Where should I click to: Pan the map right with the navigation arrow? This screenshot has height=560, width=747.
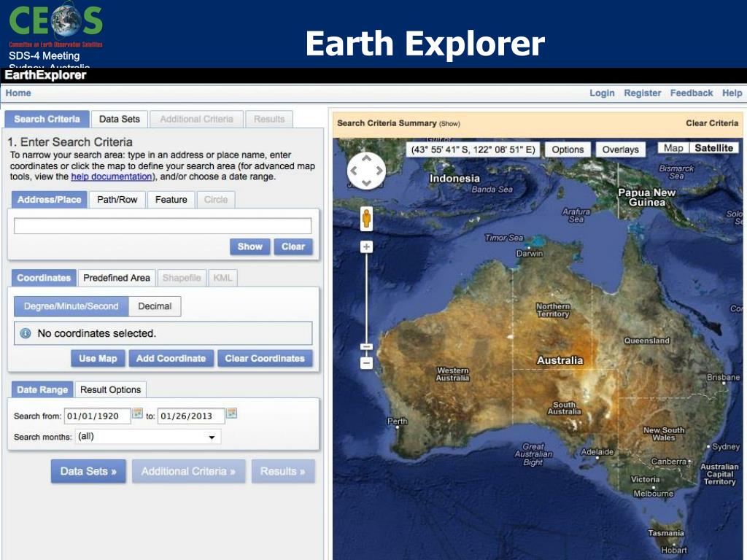point(379,171)
